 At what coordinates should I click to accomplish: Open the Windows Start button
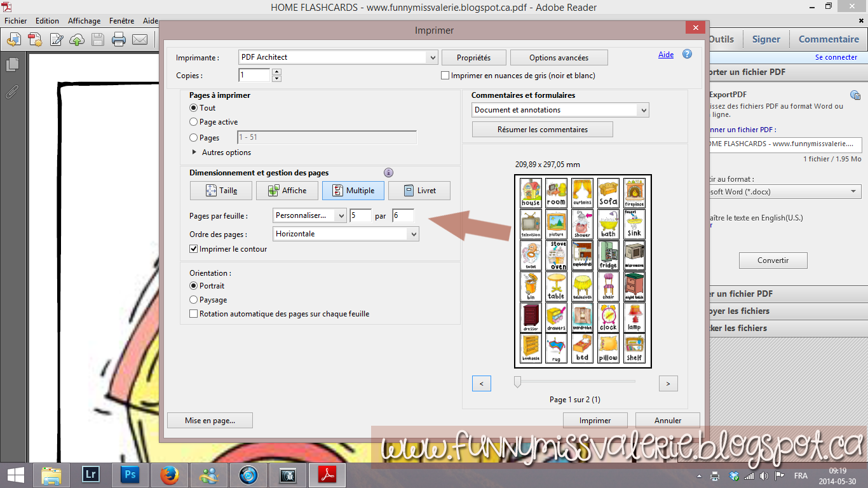pos(15,475)
